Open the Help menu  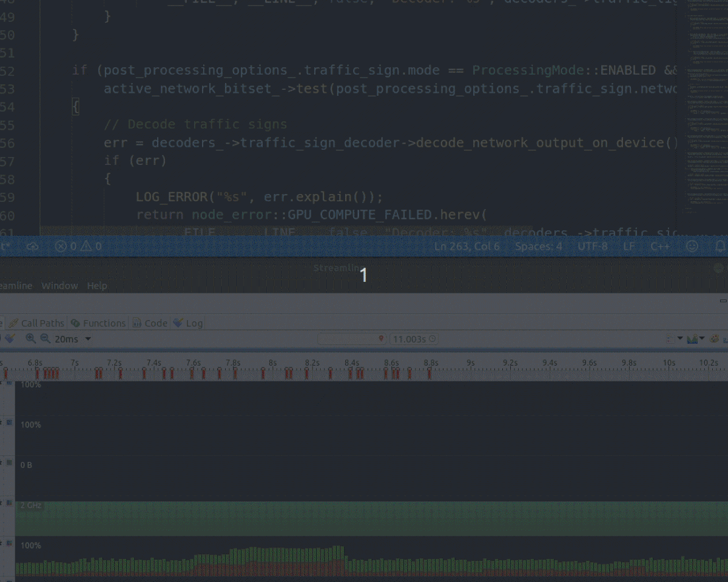click(97, 286)
